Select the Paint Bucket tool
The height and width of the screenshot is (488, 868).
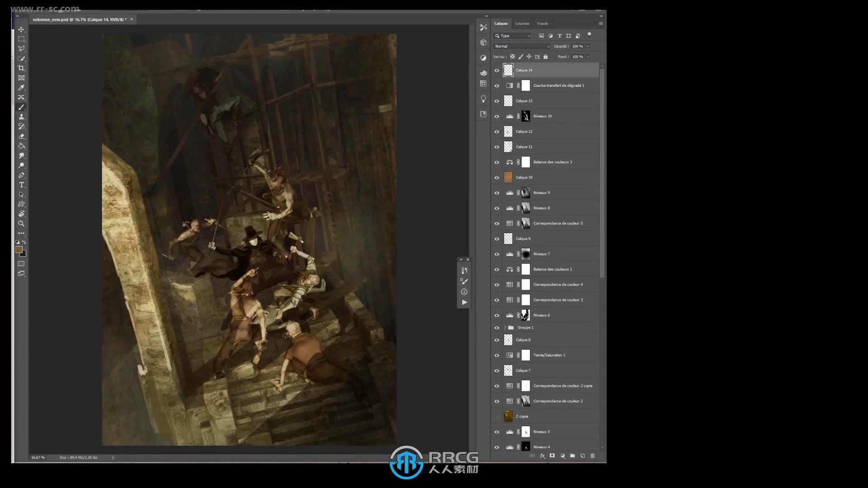point(21,146)
